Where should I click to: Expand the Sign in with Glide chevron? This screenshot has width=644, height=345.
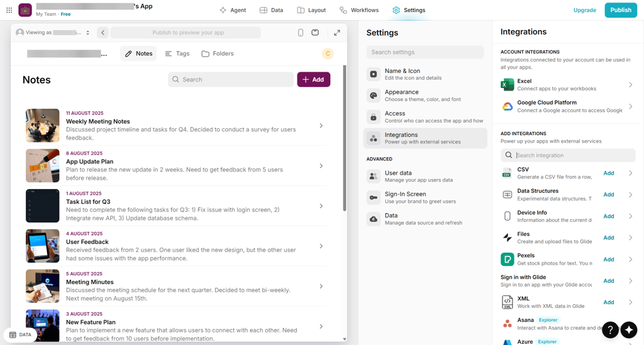pyautogui.click(x=630, y=281)
